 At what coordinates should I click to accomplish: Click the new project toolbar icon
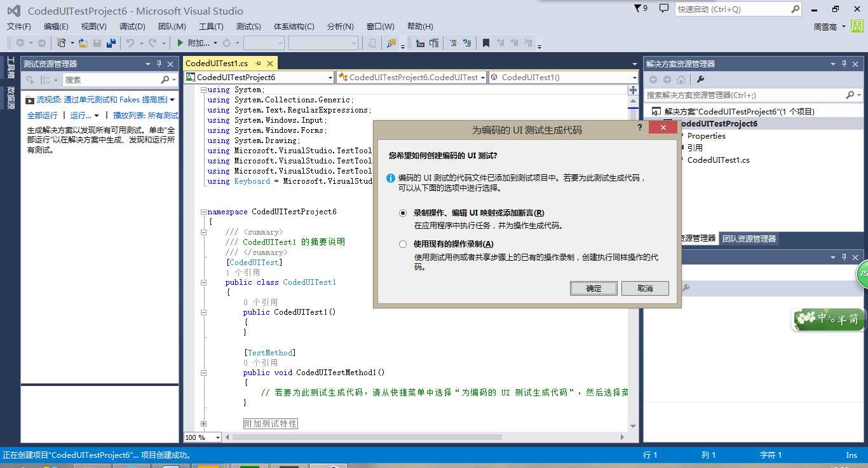[62, 43]
